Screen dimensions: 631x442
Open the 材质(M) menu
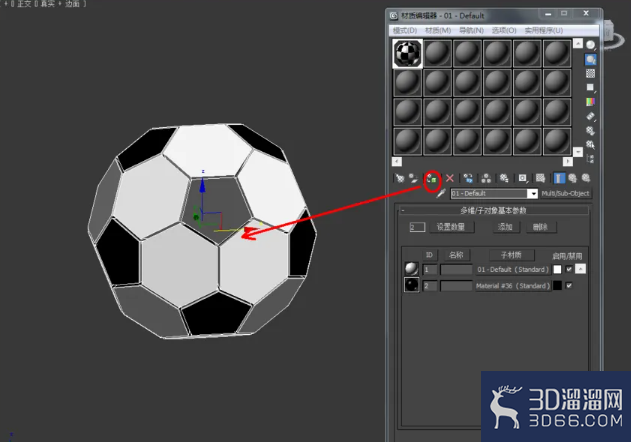[438, 30]
